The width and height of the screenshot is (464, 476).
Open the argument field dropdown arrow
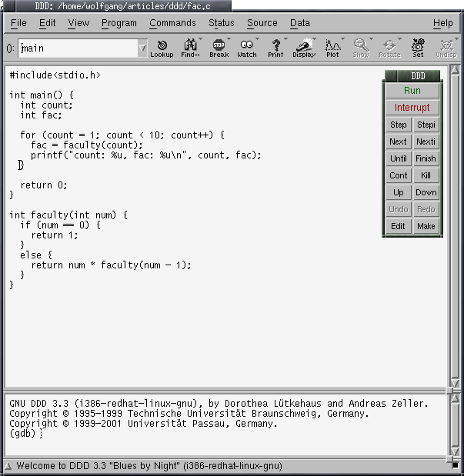[142, 49]
